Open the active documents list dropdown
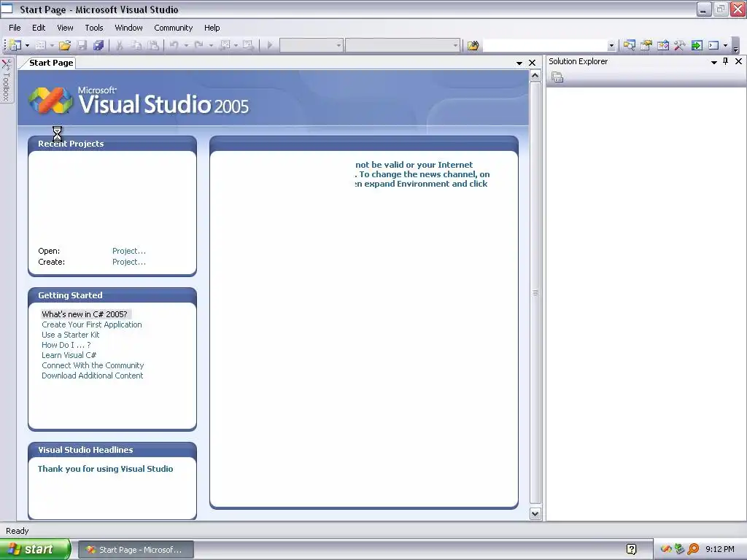The height and width of the screenshot is (560, 747). 519,63
